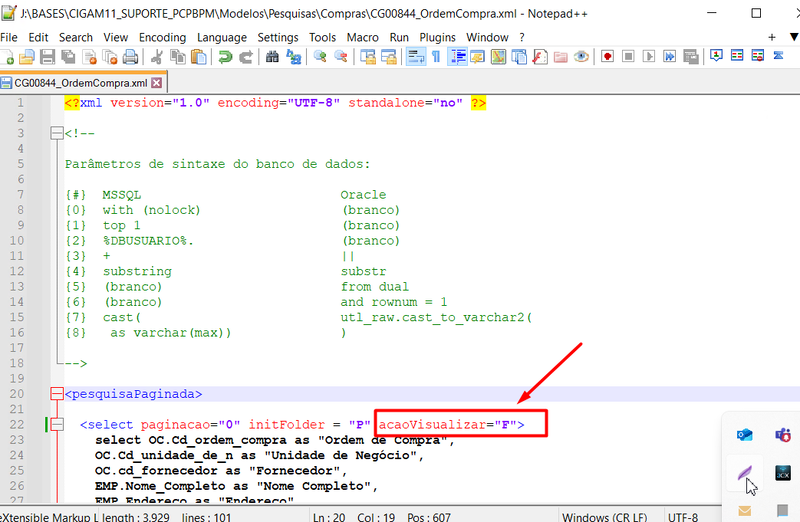The height and width of the screenshot is (522, 800).
Task: Click the Playback macro button
Action: click(x=649, y=57)
